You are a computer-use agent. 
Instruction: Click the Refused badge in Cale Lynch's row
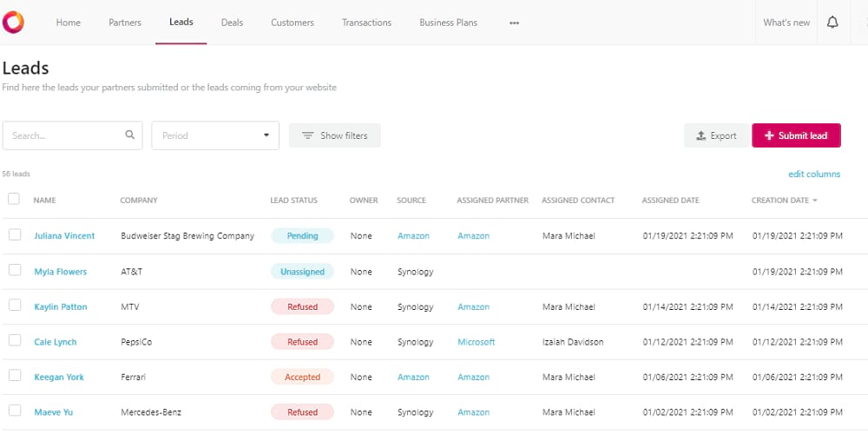(x=302, y=342)
